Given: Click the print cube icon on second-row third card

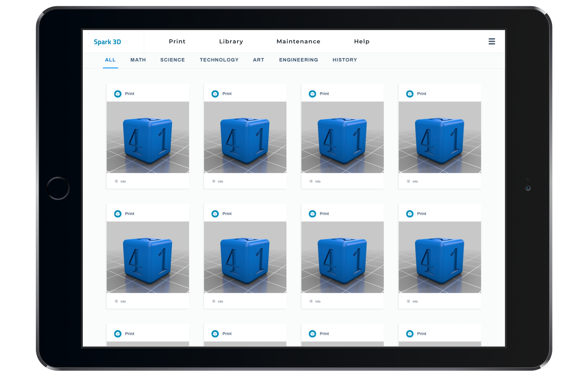Looking at the screenshot, I should coord(312,214).
